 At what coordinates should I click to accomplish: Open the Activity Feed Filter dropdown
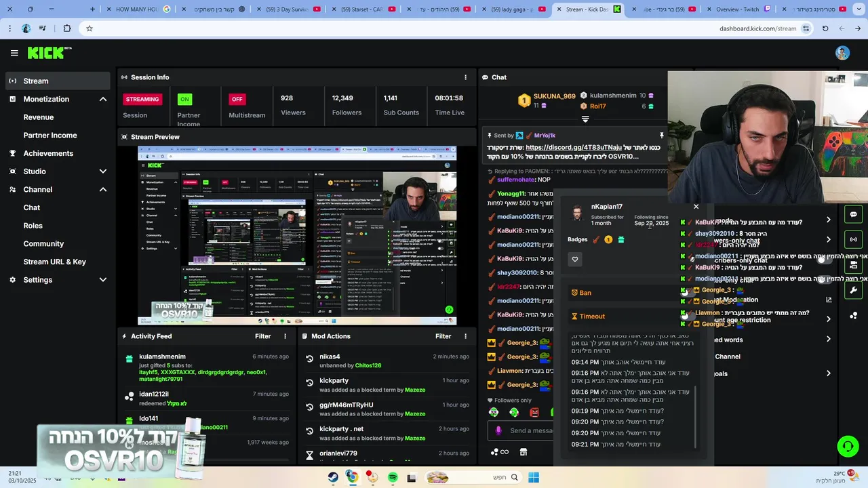tap(263, 336)
